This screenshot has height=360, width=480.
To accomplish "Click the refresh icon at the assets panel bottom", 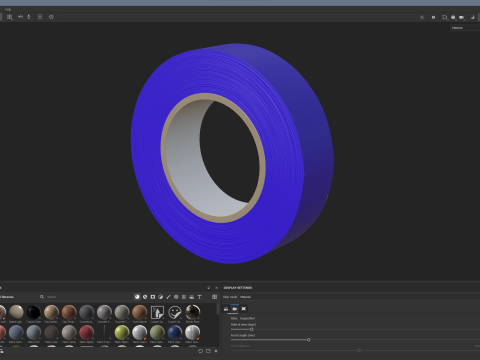I will (x=200, y=351).
